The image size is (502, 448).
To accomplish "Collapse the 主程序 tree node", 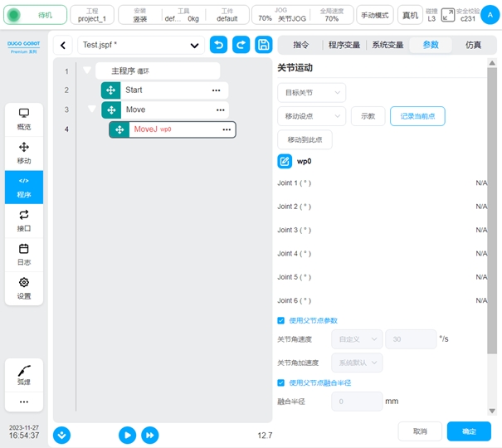I will tap(87, 71).
